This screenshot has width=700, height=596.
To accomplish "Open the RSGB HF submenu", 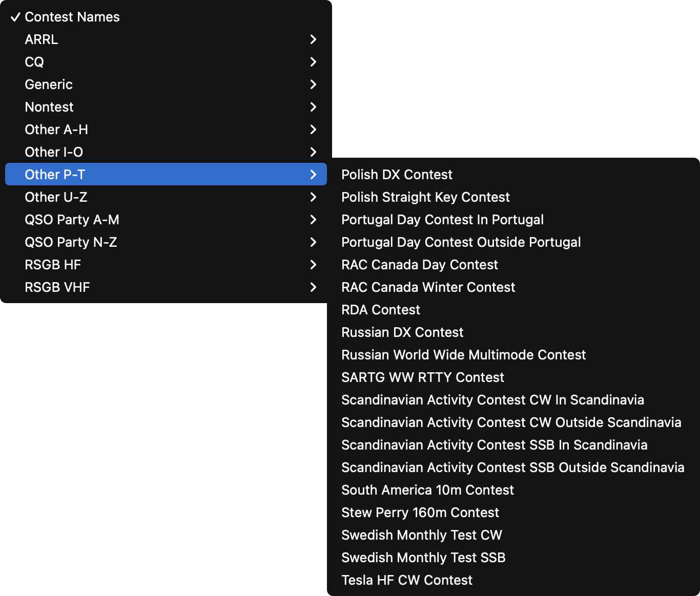I will [x=166, y=265].
